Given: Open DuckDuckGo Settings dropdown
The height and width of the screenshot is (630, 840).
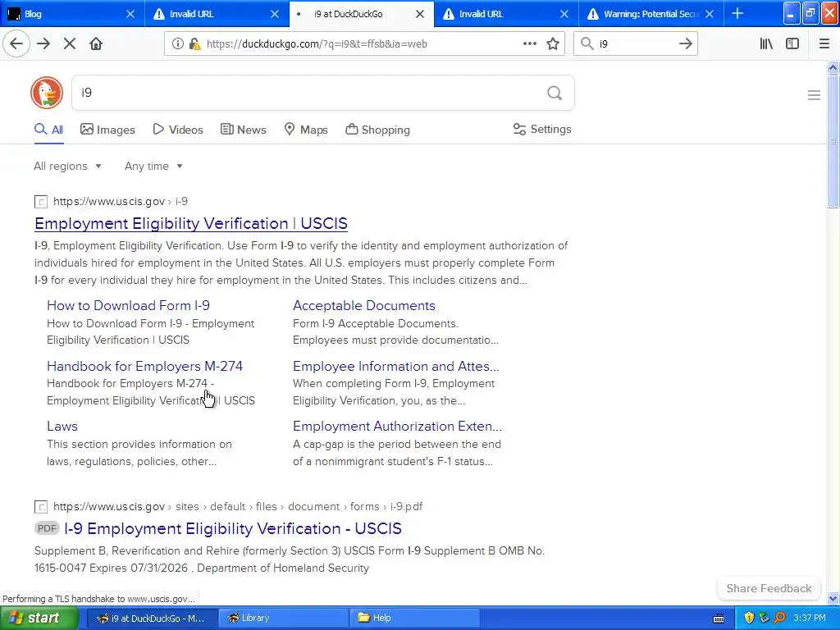Looking at the screenshot, I should (542, 129).
